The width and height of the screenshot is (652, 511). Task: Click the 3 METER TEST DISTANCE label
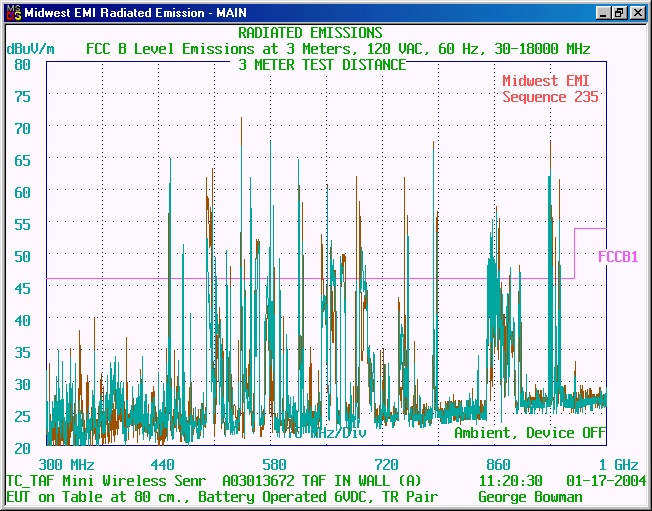point(322,65)
